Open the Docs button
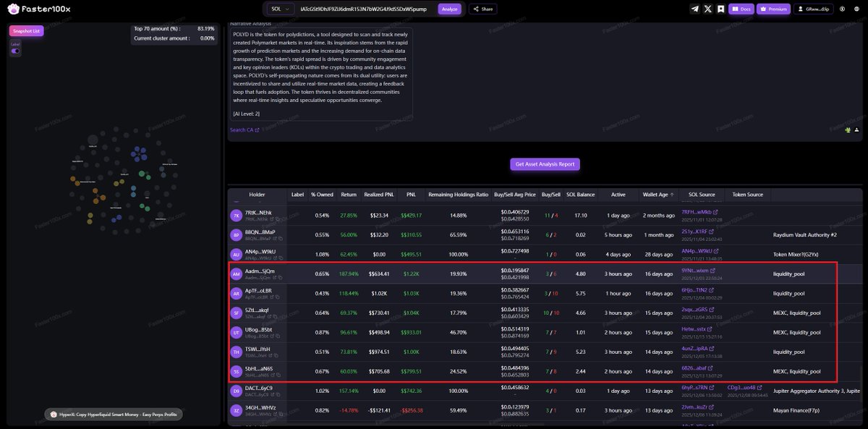Image resolution: width=868 pixels, height=429 pixels. tap(741, 9)
